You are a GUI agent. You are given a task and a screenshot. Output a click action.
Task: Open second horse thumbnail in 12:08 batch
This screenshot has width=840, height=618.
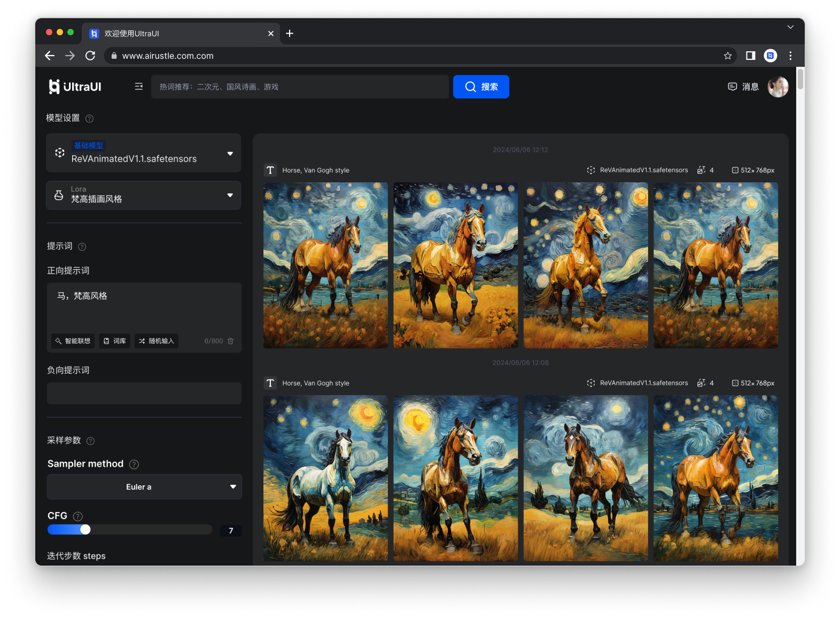tap(456, 478)
